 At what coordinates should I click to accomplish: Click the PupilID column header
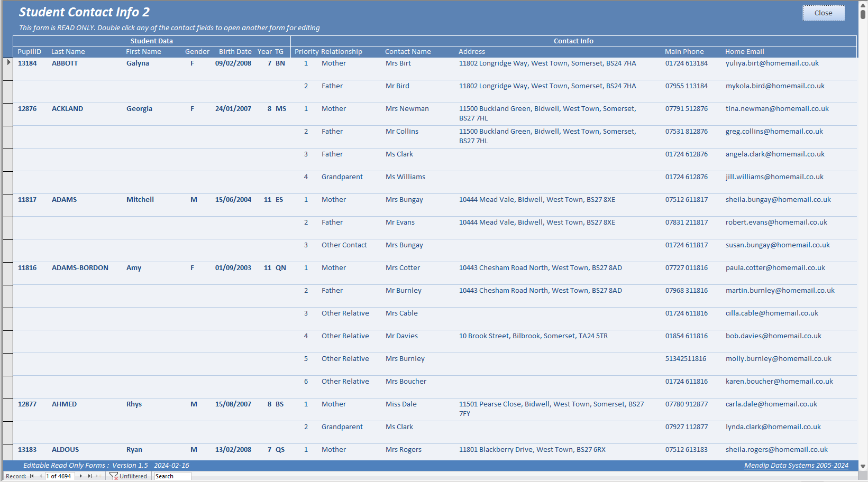pos(29,52)
